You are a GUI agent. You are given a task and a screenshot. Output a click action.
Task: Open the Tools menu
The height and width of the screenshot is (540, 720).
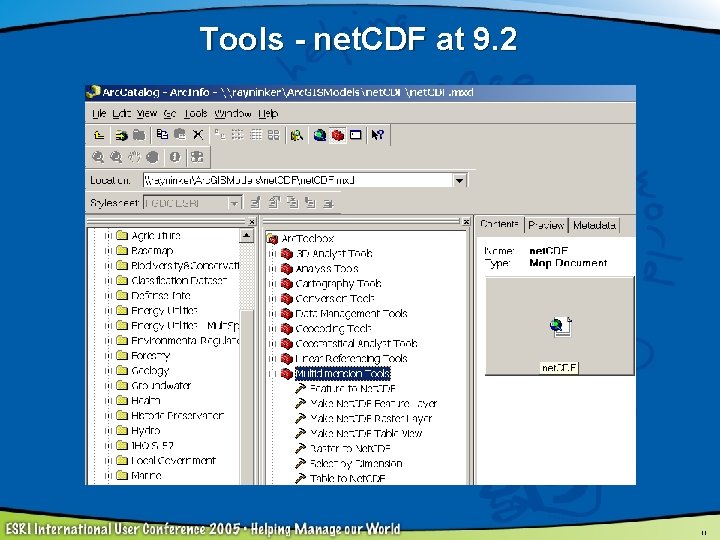(x=196, y=113)
